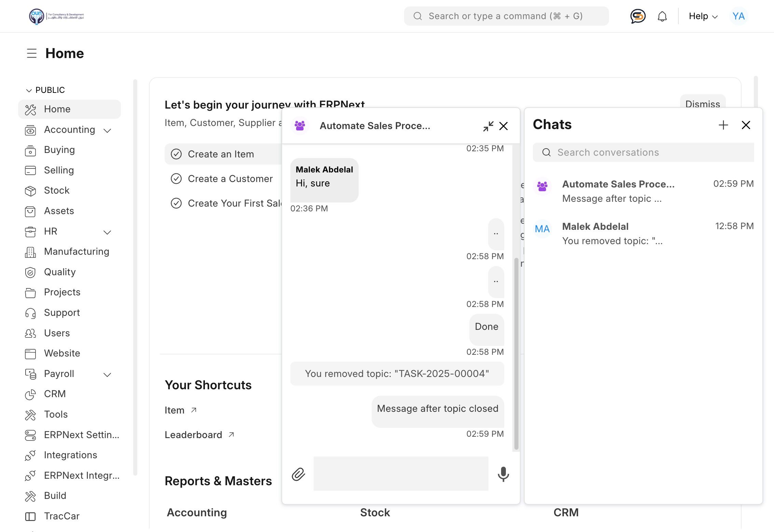Click the YA user avatar
This screenshot has height=532, width=774.
click(738, 16)
